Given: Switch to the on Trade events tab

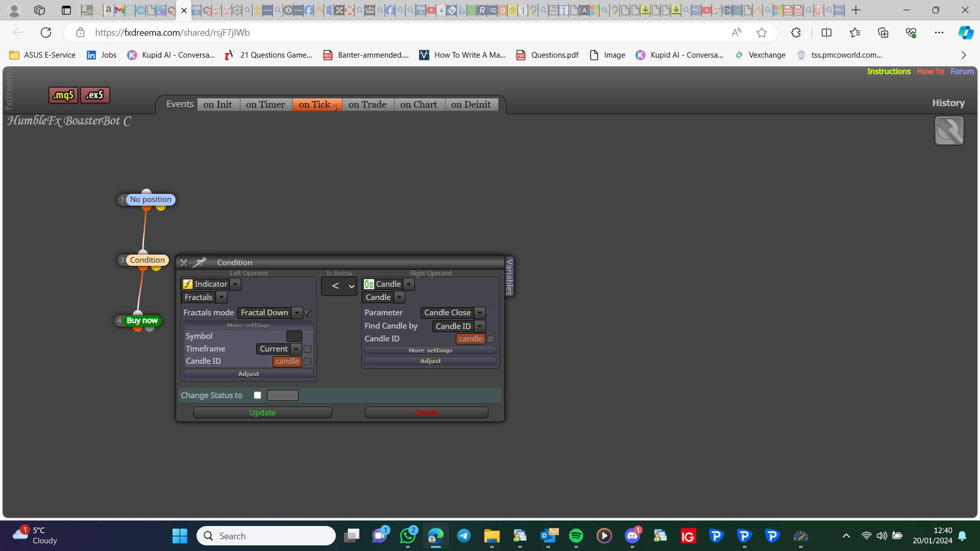Looking at the screenshot, I should pyautogui.click(x=367, y=105).
